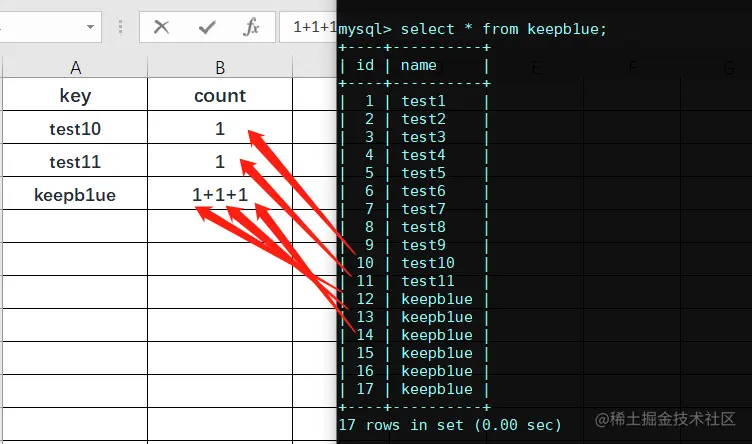The height and width of the screenshot is (444, 752).
Task: Select the cell containing test11
Action: pos(75,161)
